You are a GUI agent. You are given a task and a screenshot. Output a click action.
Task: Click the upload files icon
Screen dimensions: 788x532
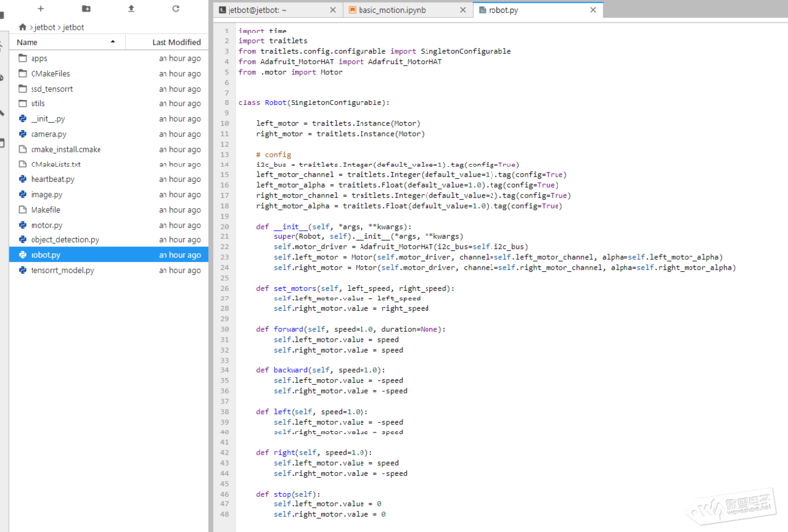[131, 9]
